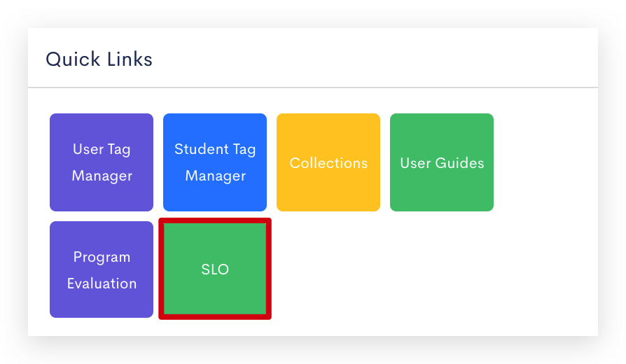Open the User Tag Manager tile

102,162
